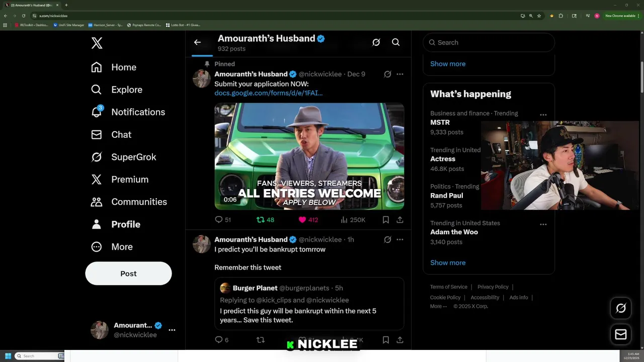644x362 pixels.
Task: Open the Adam the Woo trend options menu
Action: coord(543,224)
